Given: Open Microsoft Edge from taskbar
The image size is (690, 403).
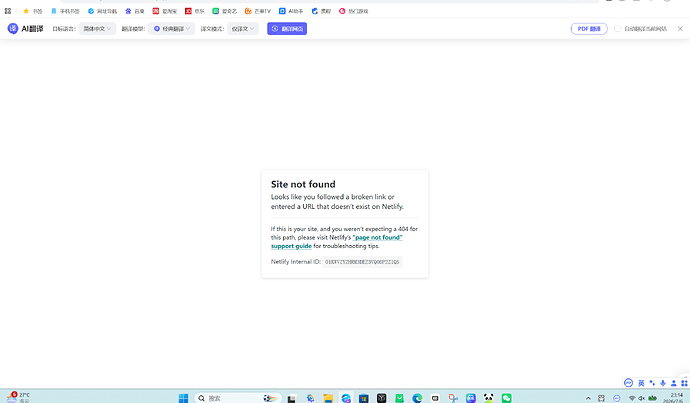Looking at the screenshot, I should coord(417,399).
